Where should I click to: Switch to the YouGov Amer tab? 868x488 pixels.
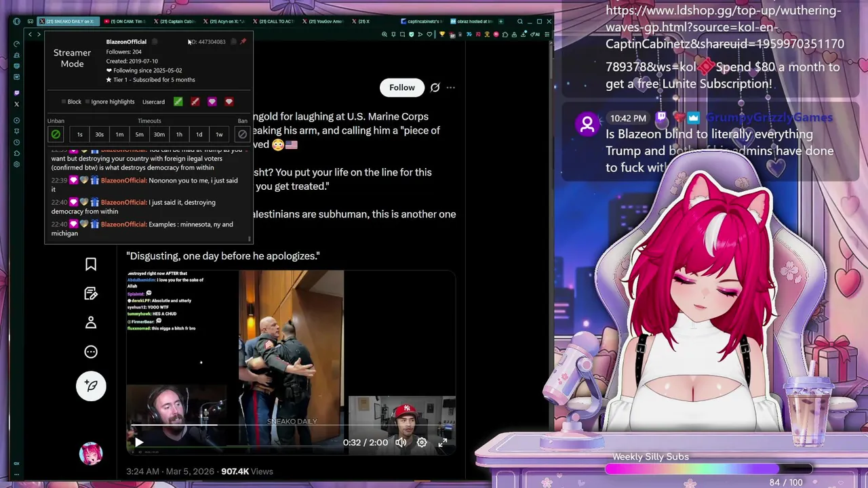[x=325, y=22]
